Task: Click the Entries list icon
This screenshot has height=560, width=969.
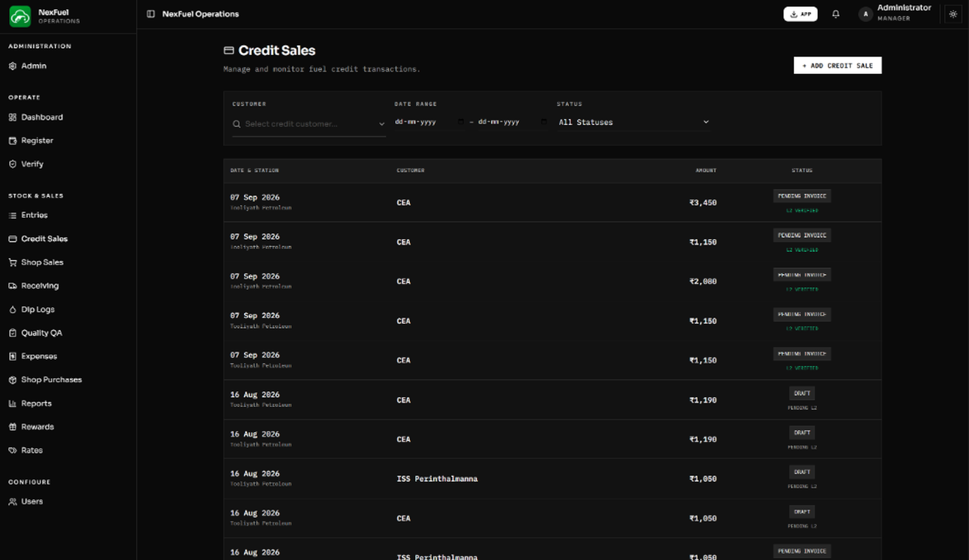Action: tap(13, 215)
